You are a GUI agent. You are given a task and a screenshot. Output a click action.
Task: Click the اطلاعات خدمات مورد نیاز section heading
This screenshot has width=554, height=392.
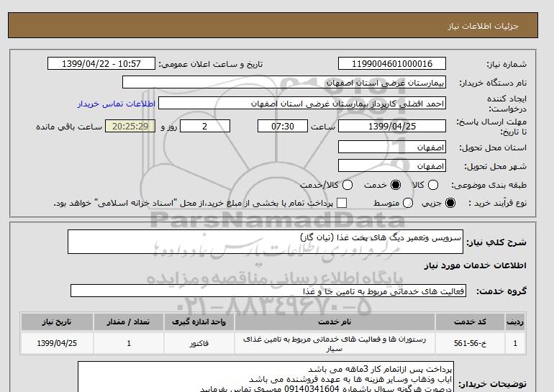[475, 265]
